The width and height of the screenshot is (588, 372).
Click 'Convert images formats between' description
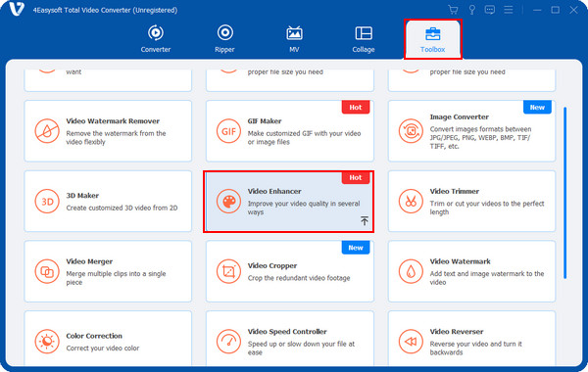[480, 137]
